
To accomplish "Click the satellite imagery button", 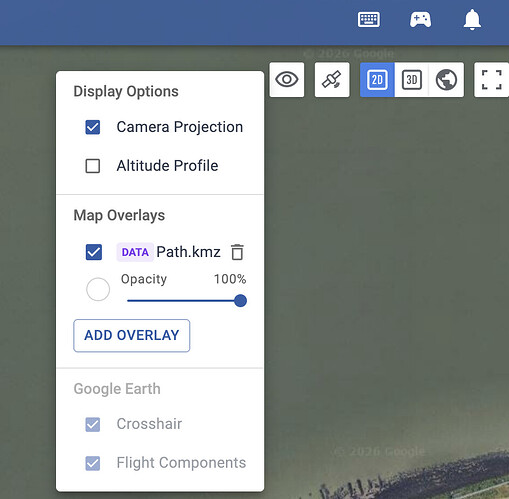I will click(332, 80).
